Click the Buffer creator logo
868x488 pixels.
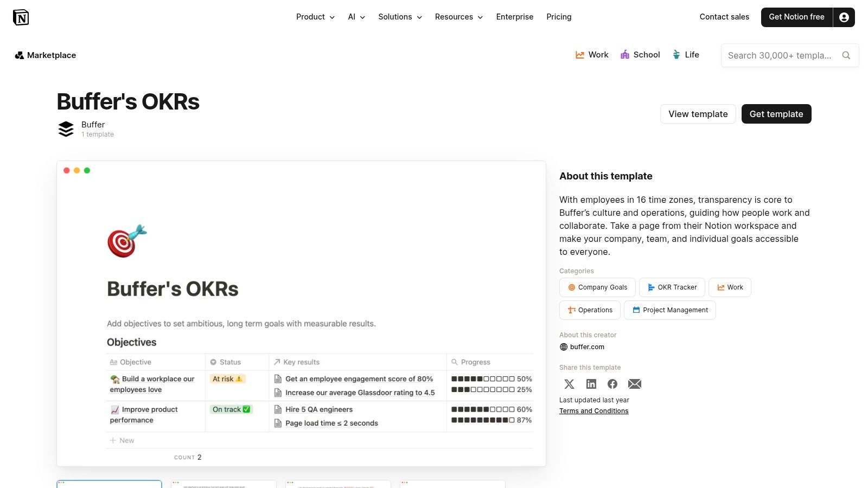(x=66, y=129)
